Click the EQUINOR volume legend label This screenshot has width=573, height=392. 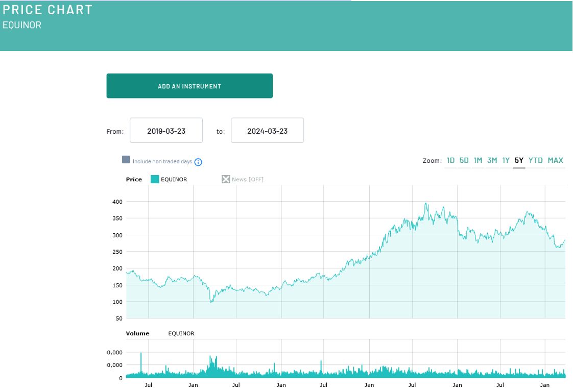coord(181,333)
